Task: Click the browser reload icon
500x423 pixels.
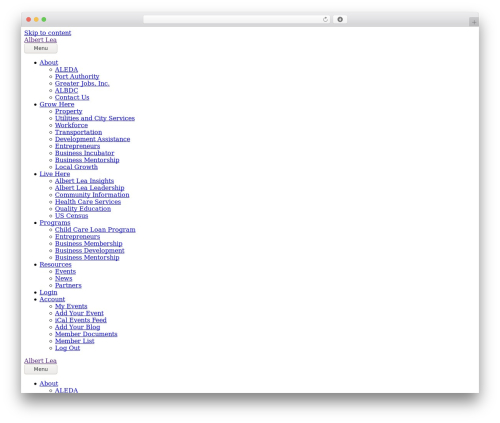Action: click(325, 20)
